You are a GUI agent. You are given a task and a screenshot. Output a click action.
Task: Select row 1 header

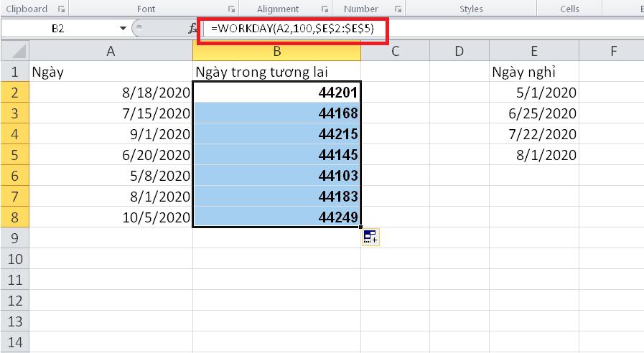tap(15, 72)
